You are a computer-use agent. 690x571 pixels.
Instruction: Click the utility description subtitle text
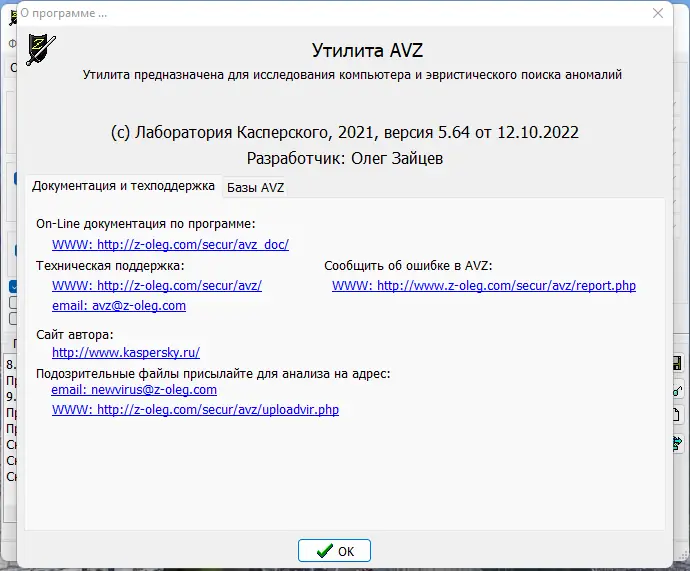352,75
